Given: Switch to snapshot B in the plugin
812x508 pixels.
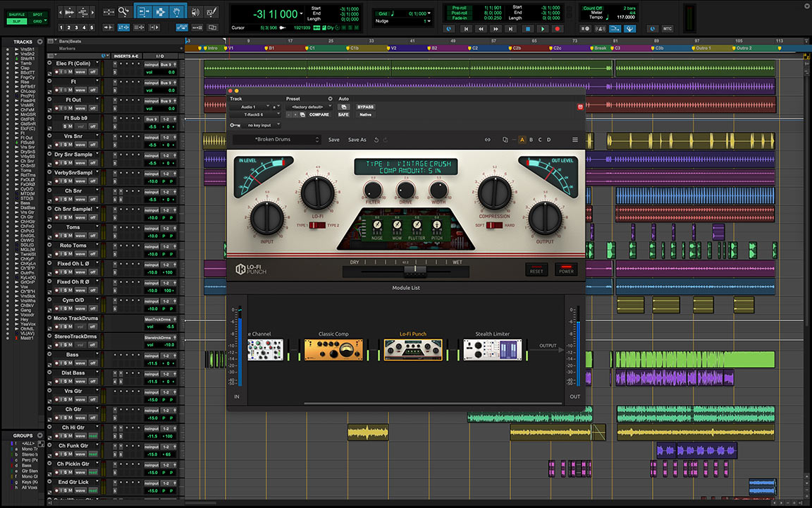Looking at the screenshot, I should [x=530, y=140].
